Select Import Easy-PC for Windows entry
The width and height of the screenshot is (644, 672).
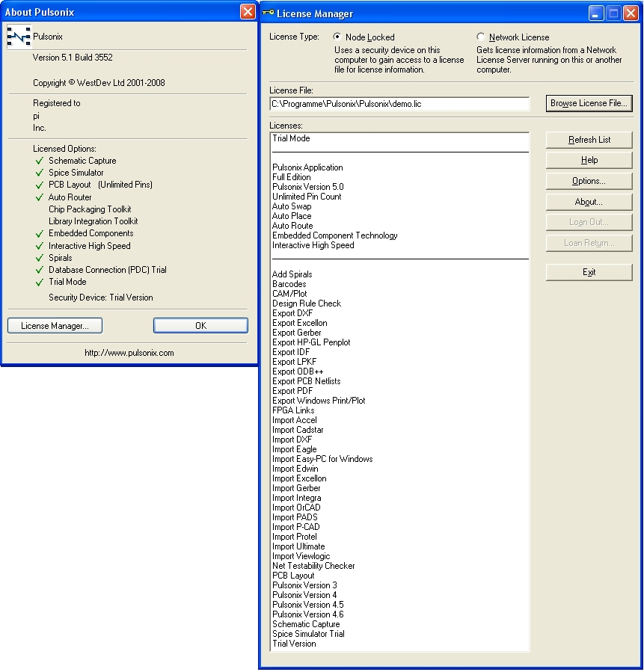pos(322,459)
